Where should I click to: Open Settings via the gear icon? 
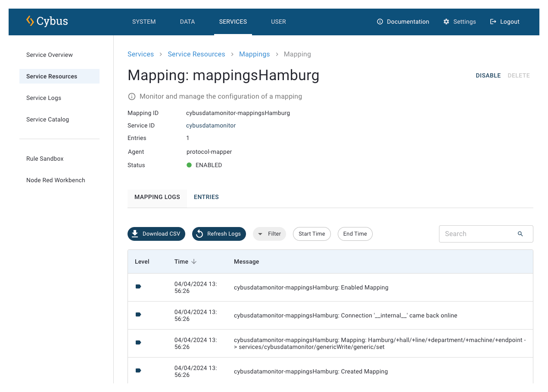[446, 22]
